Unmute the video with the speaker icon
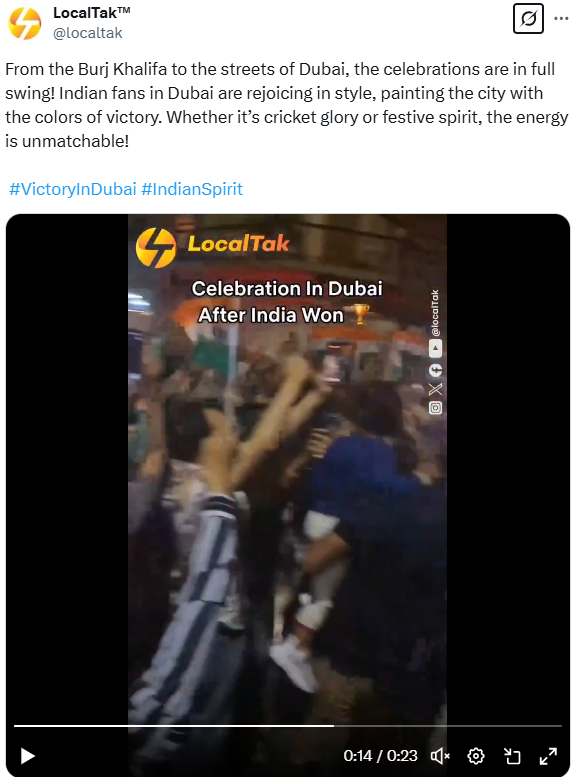This screenshot has width=577, height=777. (440, 756)
